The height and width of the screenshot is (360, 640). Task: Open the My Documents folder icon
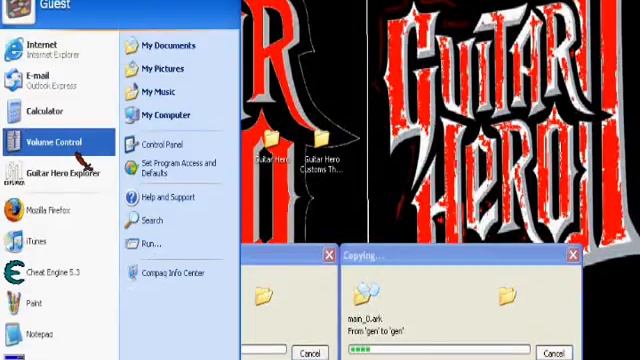(x=131, y=46)
